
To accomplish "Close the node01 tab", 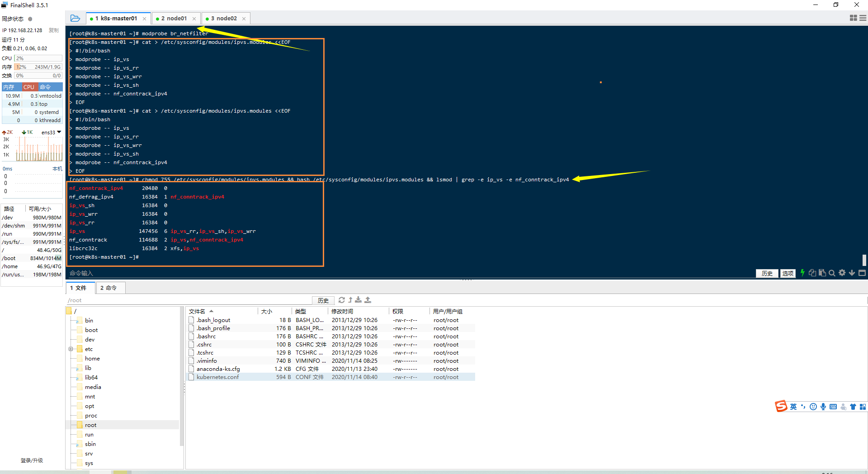I will coord(194,19).
